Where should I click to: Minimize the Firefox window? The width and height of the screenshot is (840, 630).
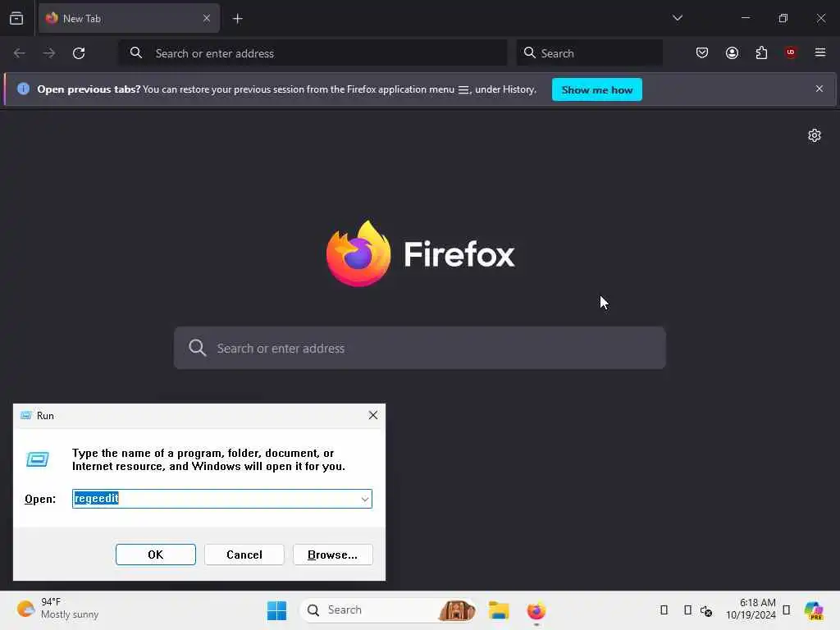745,18
